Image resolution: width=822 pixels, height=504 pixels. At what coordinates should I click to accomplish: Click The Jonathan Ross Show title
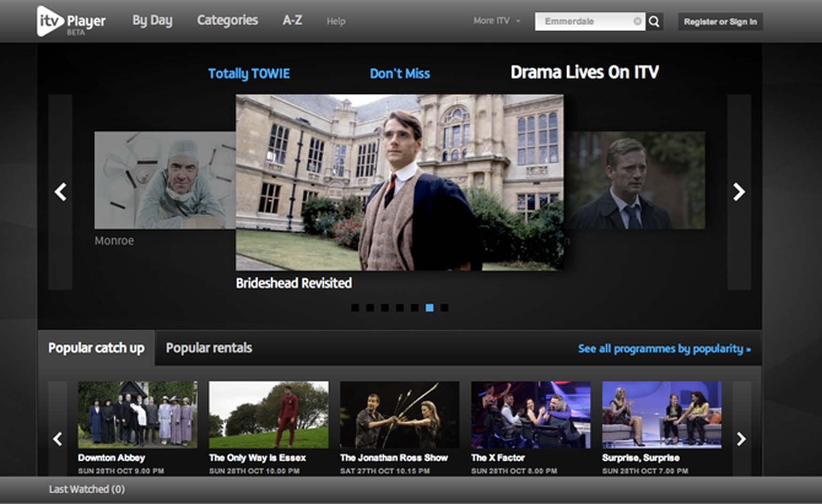pos(394,458)
